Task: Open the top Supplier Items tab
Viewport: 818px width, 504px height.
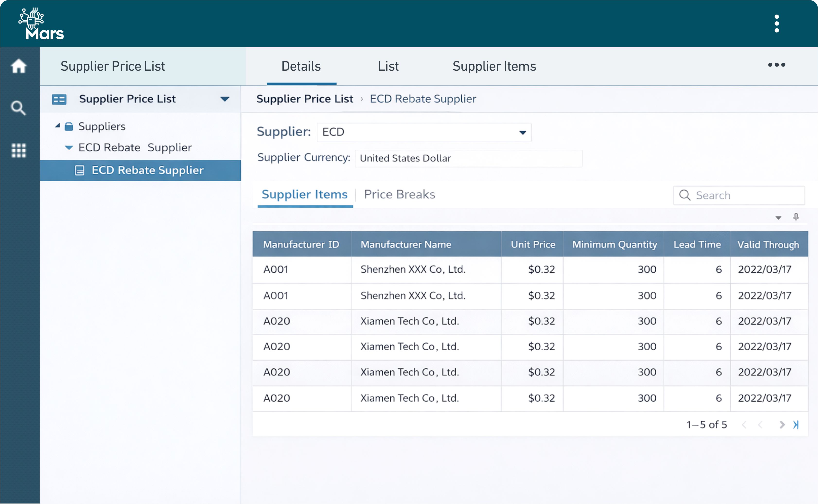Action: (494, 66)
